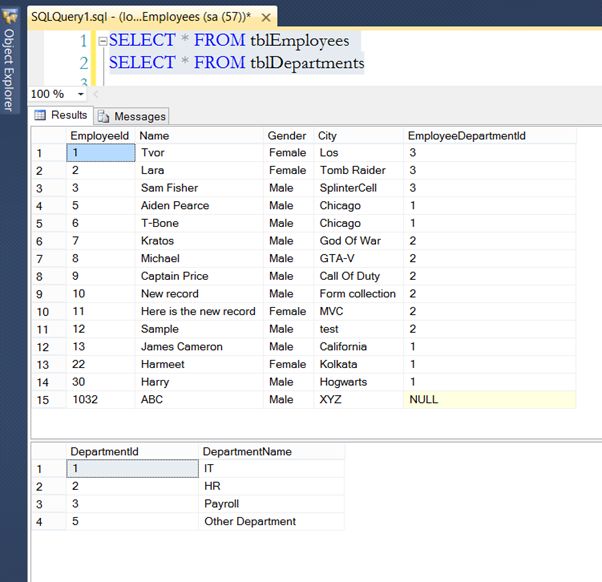Screen dimensions: 602x582
Task: Click tblDepartments in the second query line
Action: (307, 63)
